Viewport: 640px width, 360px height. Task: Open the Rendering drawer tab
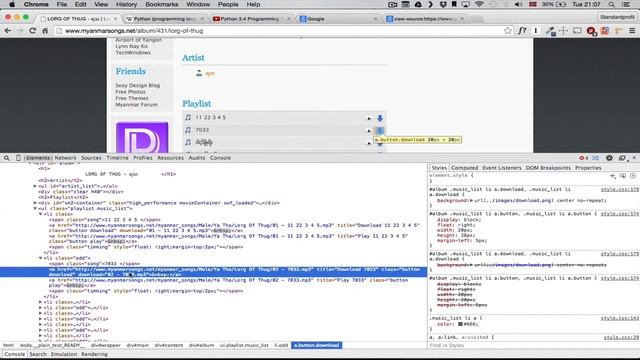tap(94, 354)
